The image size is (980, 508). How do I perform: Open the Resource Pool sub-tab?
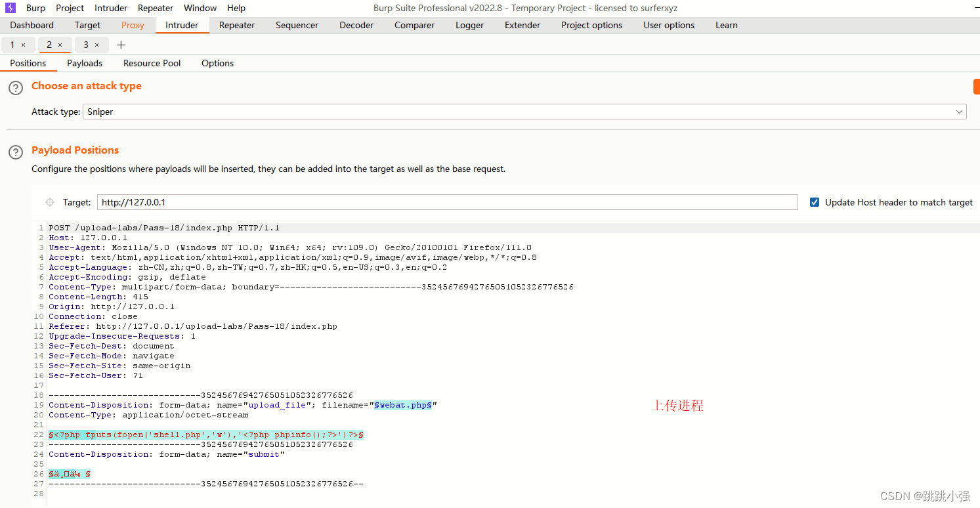tap(152, 63)
